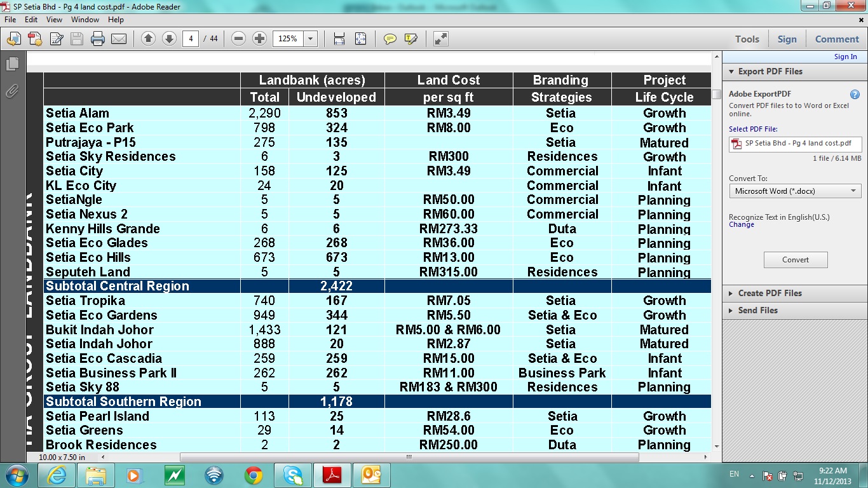Image resolution: width=868 pixels, height=488 pixels.
Task: Click the Convert button
Action: coord(796,259)
